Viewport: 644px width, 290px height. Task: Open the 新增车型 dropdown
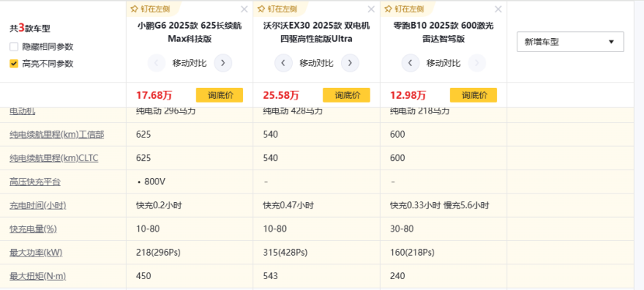[x=570, y=42]
